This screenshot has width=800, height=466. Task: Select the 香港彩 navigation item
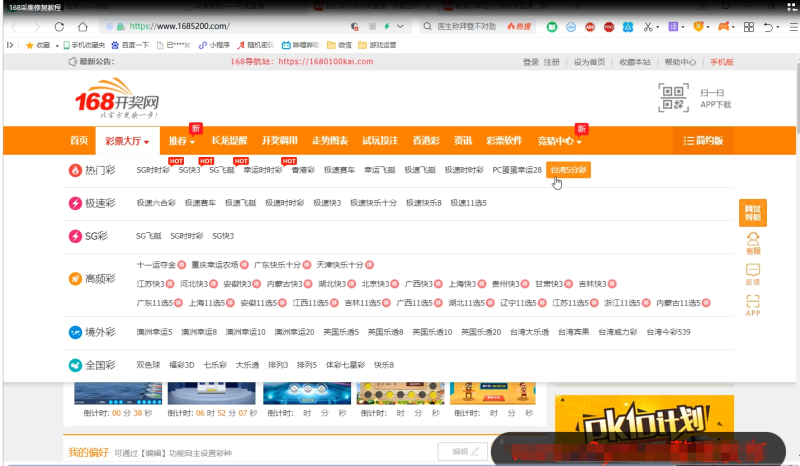click(426, 141)
